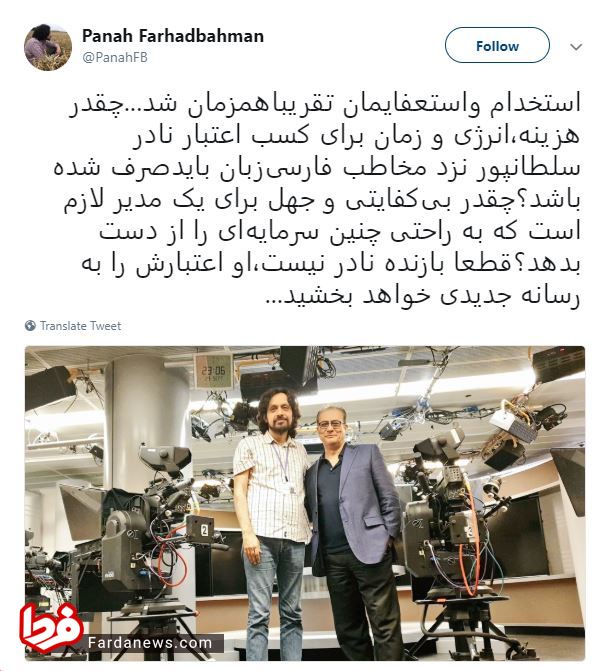
Task: Open the attached studio photo
Action: 305,503
